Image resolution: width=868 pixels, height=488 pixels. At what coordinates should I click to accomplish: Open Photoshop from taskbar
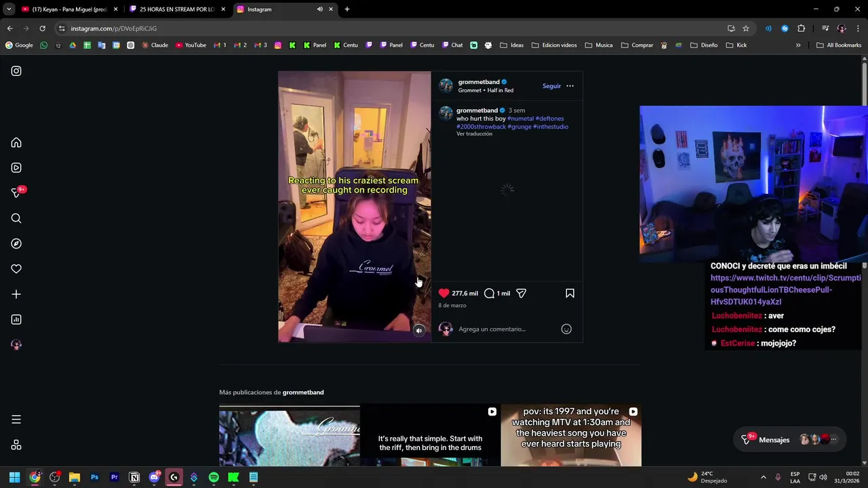[94, 478]
